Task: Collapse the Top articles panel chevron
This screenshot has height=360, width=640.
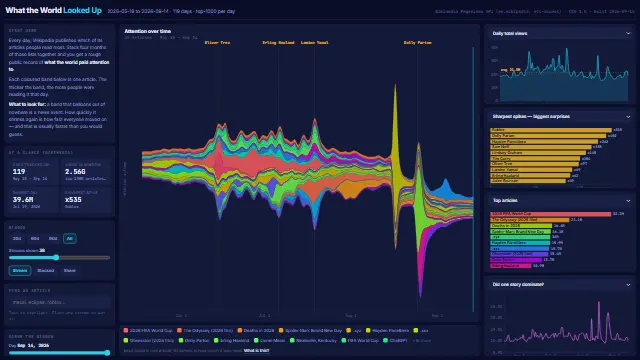Action: pos(628,200)
